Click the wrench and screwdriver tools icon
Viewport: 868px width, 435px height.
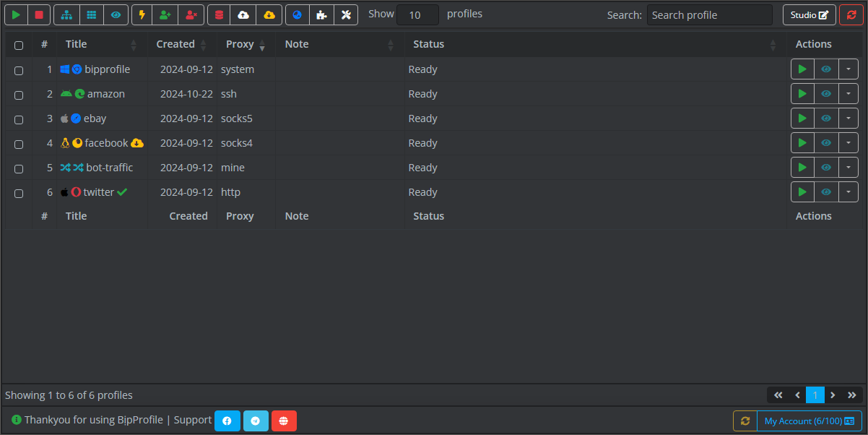[x=346, y=14]
